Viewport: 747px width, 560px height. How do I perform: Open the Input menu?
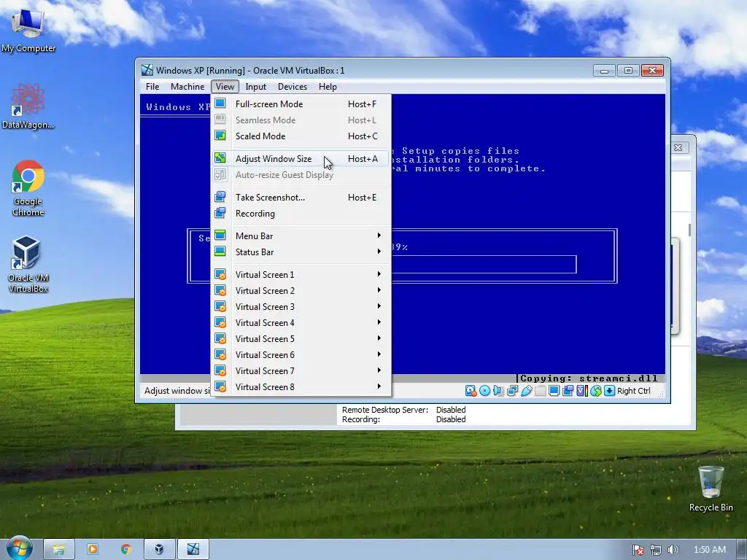(256, 87)
